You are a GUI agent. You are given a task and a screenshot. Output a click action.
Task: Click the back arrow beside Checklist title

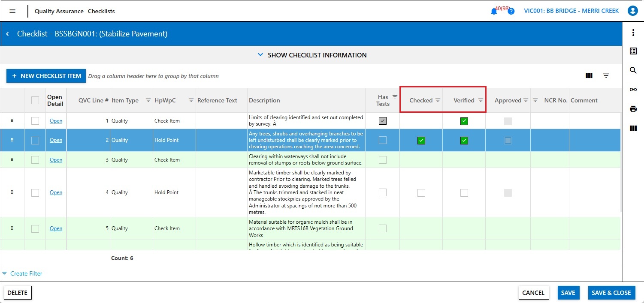pyautogui.click(x=8, y=34)
